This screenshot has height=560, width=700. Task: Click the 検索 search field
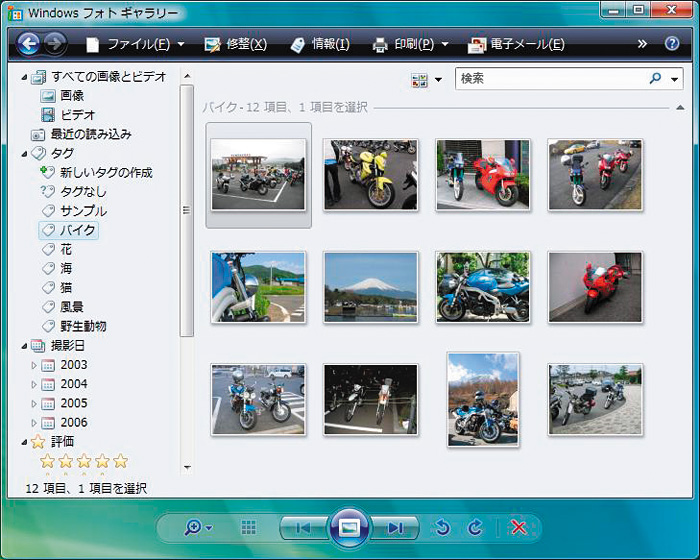550,78
